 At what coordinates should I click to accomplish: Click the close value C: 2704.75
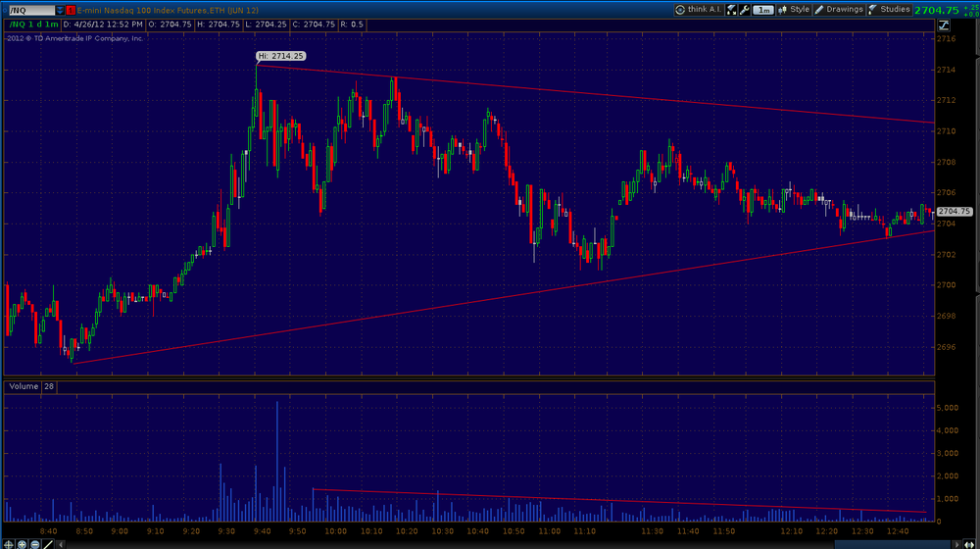[314, 25]
